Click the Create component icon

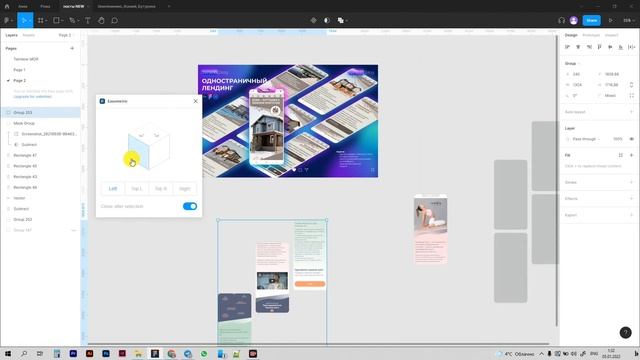pos(313,20)
